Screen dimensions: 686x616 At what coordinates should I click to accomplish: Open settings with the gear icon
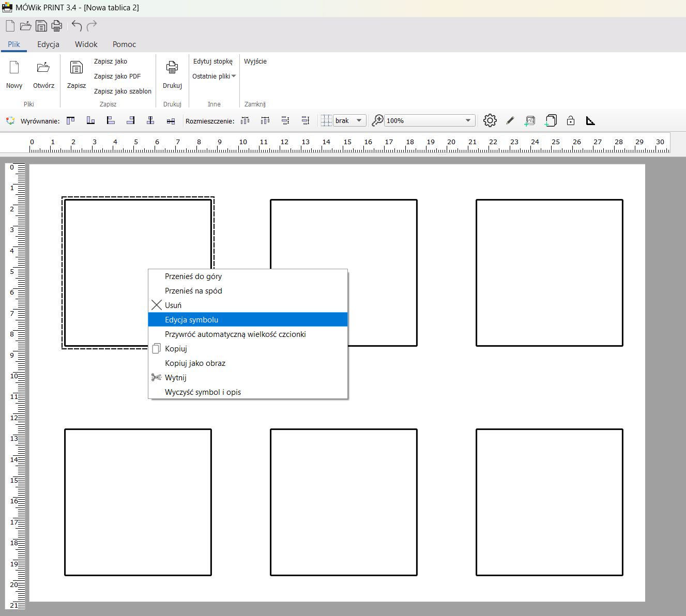pos(490,120)
